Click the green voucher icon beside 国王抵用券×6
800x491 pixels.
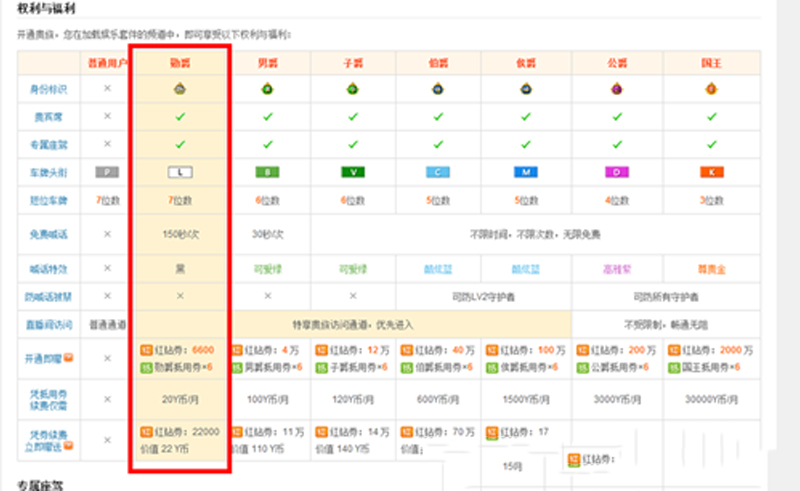tap(674, 367)
